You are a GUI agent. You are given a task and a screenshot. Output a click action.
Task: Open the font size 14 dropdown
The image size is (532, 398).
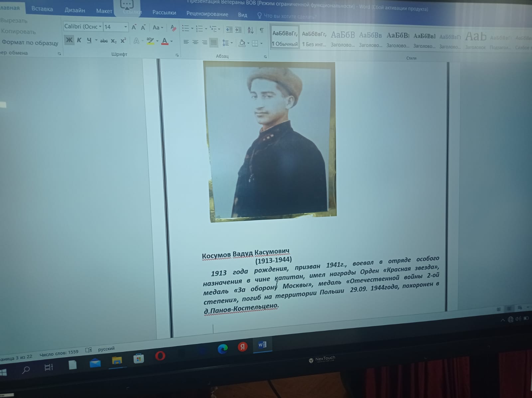[125, 27]
